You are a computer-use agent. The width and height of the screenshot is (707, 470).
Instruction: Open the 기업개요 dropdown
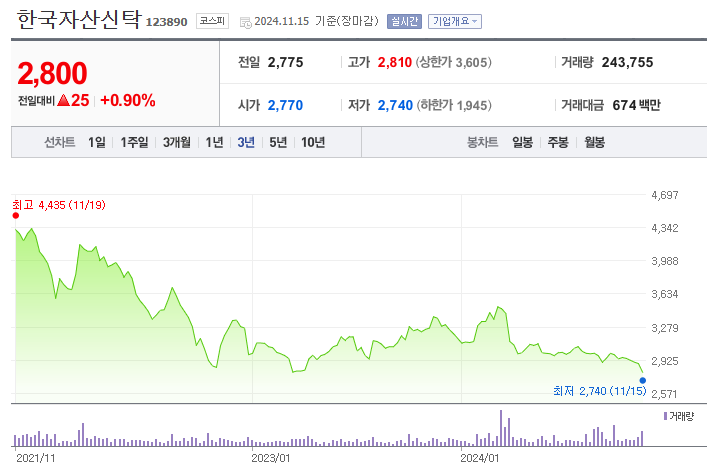click(454, 21)
